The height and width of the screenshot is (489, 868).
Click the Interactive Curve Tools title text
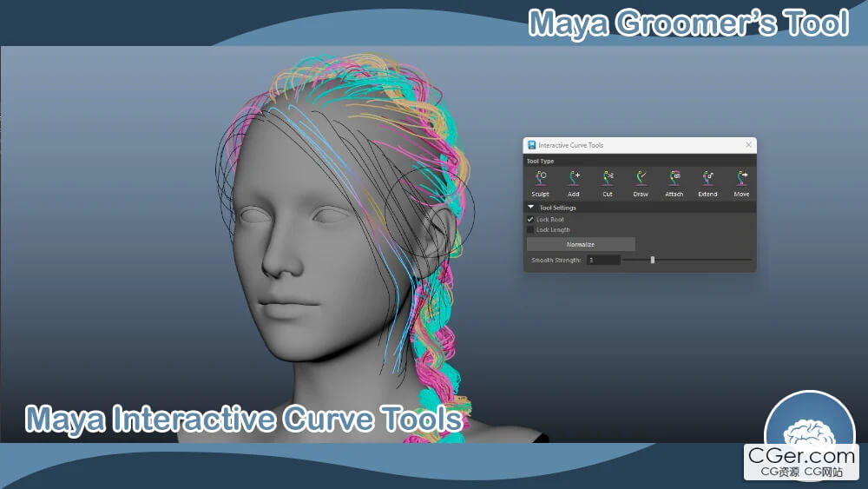point(571,145)
